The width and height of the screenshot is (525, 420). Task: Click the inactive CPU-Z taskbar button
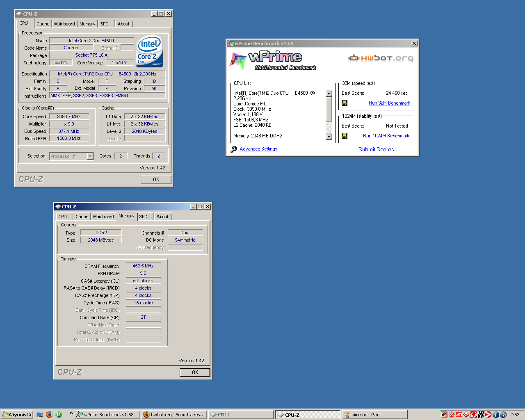click(241, 415)
